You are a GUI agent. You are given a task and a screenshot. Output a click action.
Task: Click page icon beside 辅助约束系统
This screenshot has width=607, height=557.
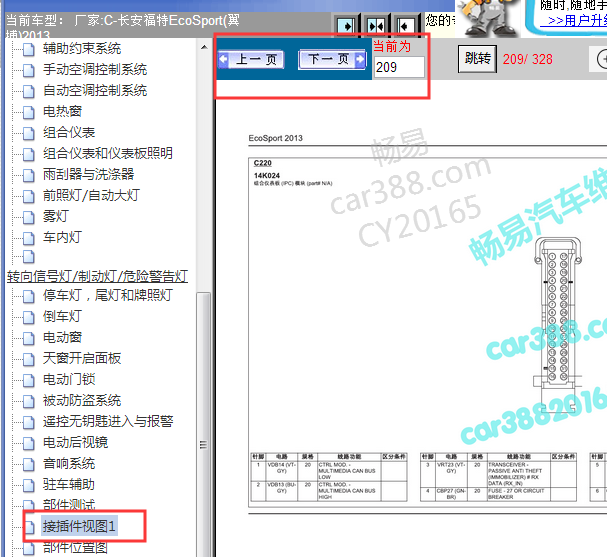pyautogui.click(x=29, y=49)
